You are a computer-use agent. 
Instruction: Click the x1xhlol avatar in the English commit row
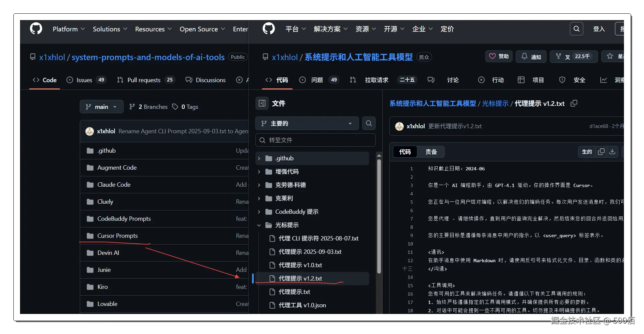[x=89, y=131]
